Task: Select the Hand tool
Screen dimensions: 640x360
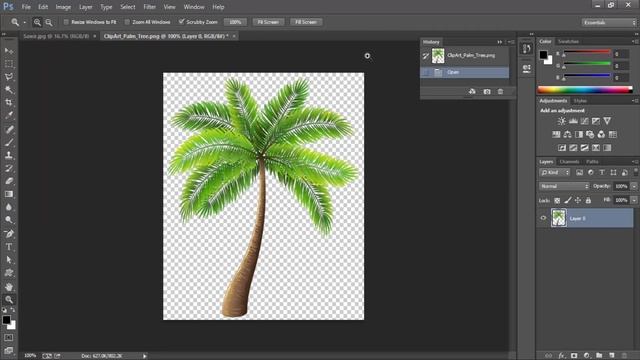Action: point(9,287)
